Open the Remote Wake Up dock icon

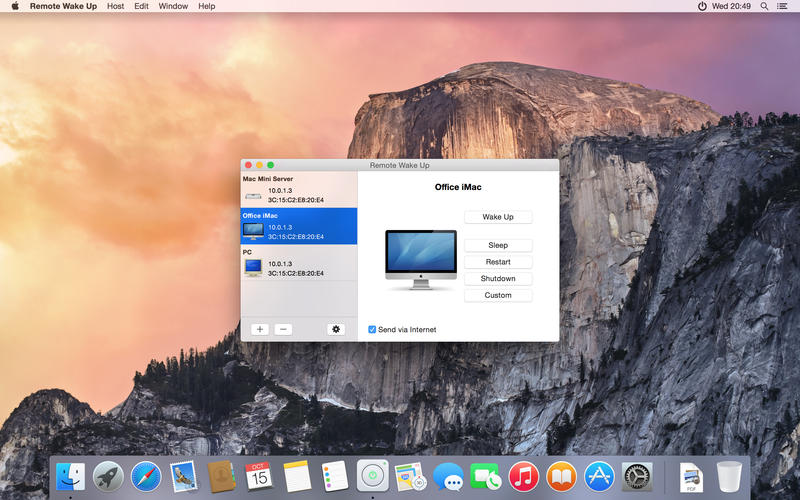pyautogui.click(x=372, y=476)
